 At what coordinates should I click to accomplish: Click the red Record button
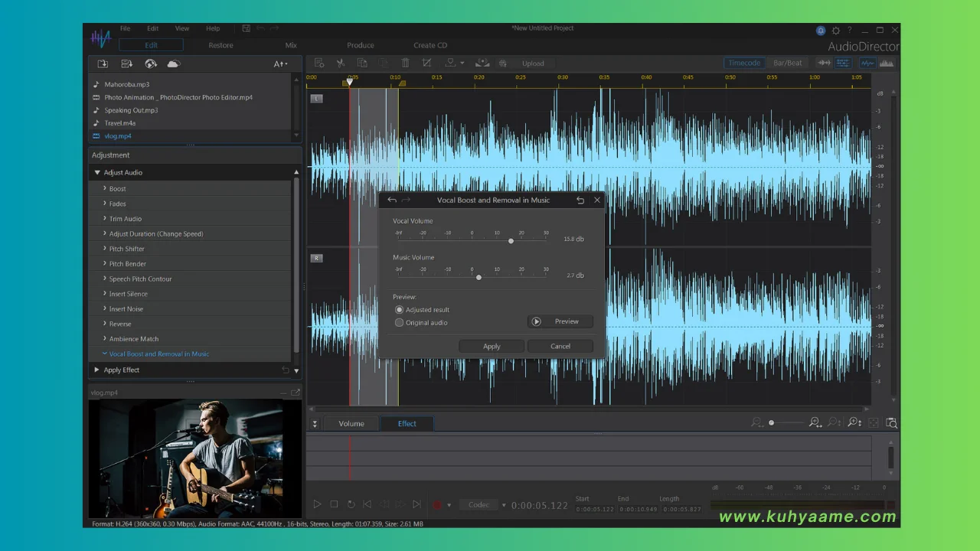pos(437,505)
